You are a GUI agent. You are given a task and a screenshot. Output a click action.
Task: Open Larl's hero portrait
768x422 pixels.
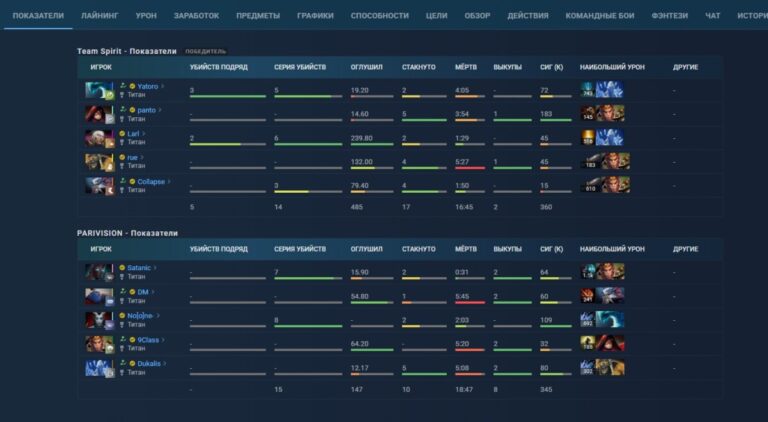[100, 138]
